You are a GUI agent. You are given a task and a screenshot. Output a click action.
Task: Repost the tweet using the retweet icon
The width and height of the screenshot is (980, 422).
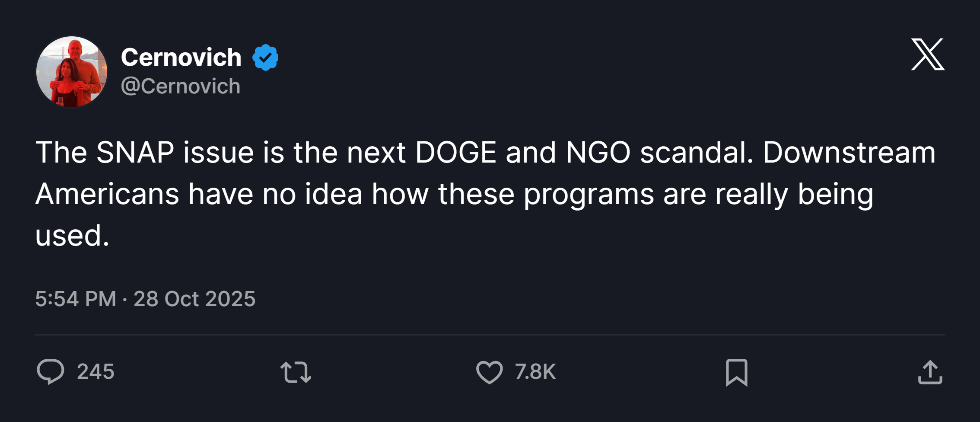(296, 372)
